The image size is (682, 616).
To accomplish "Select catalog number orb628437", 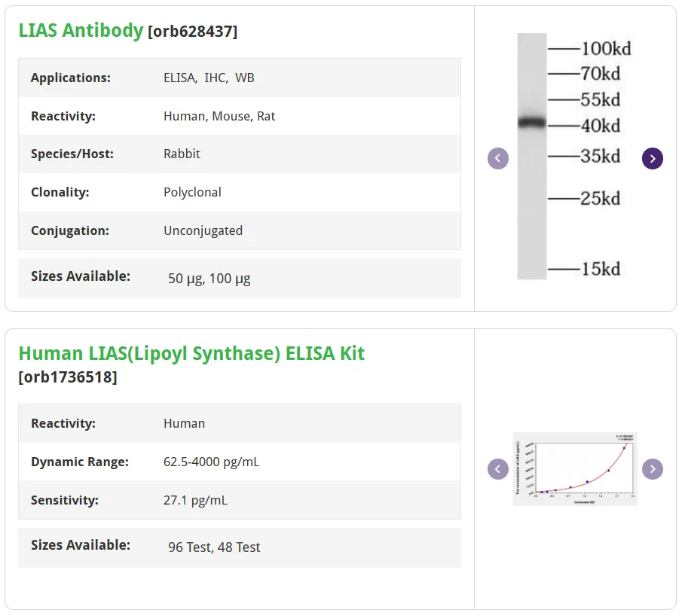I will click(193, 32).
